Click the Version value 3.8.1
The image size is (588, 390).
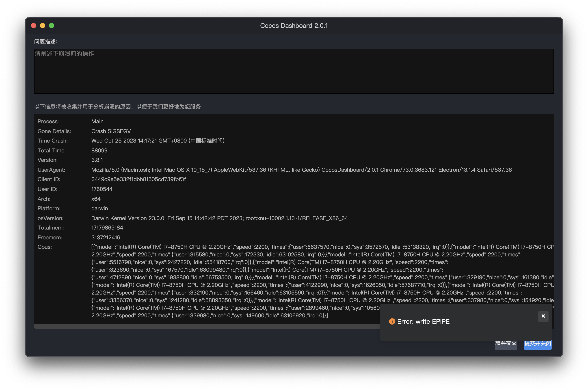pyautogui.click(x=97, y=160)
